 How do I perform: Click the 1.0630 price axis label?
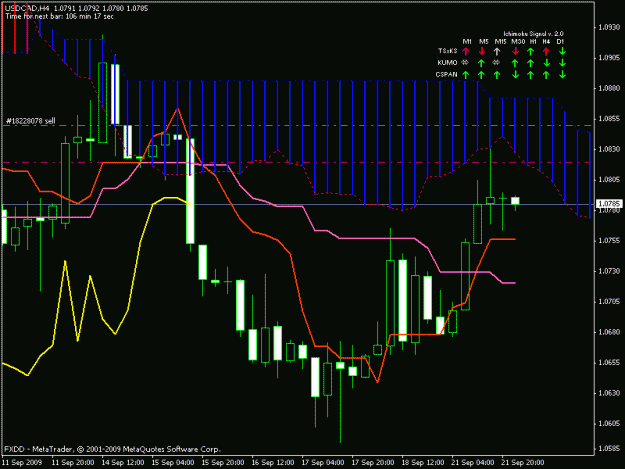[609, 393]
